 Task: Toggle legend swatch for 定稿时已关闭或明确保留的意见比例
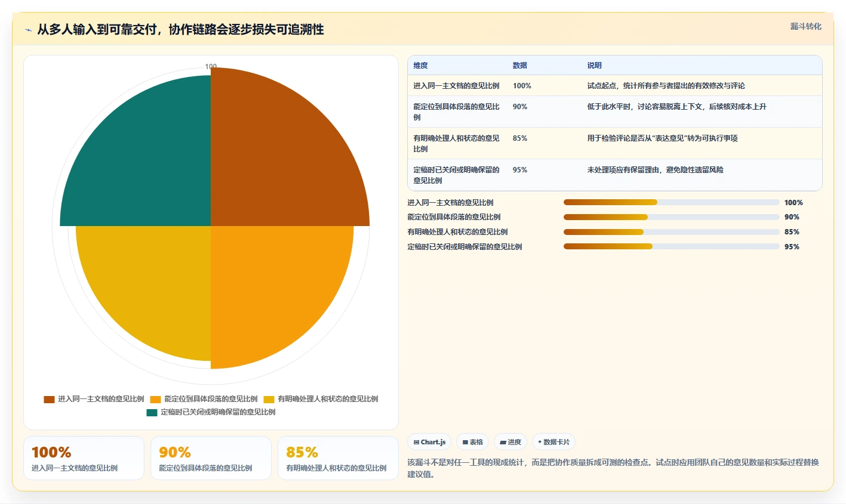(x=152, y=412)
